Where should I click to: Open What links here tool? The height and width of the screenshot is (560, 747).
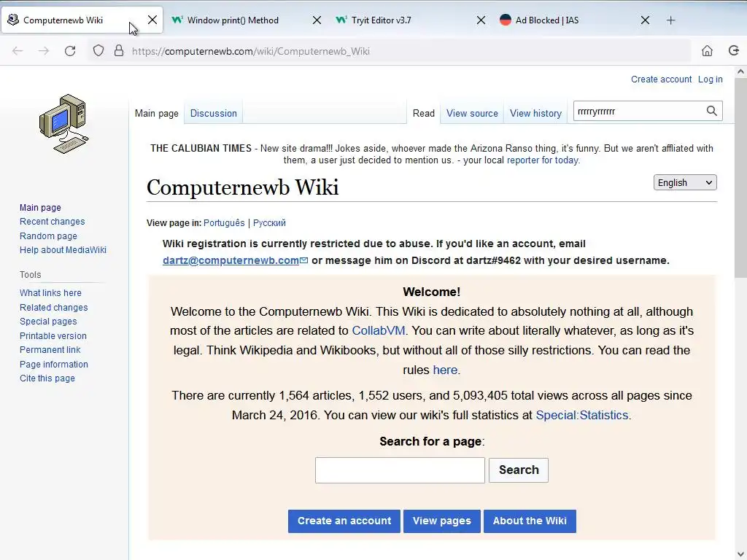click(50, 293)
